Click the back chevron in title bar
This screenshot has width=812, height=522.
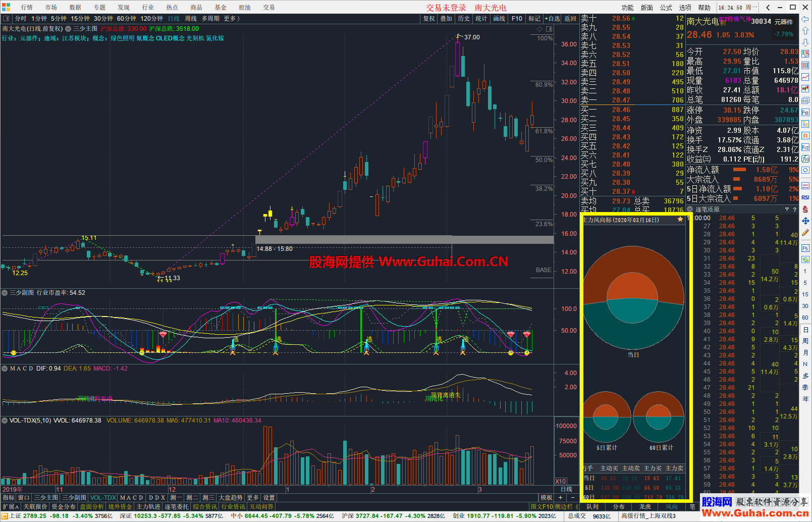[768, 7]
